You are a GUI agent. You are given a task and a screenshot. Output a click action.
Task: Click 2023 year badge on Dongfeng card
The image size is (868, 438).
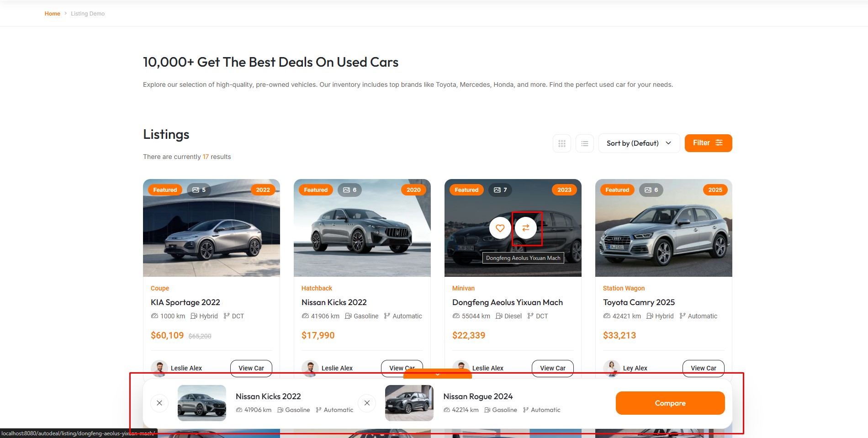[x=564, y=190]
